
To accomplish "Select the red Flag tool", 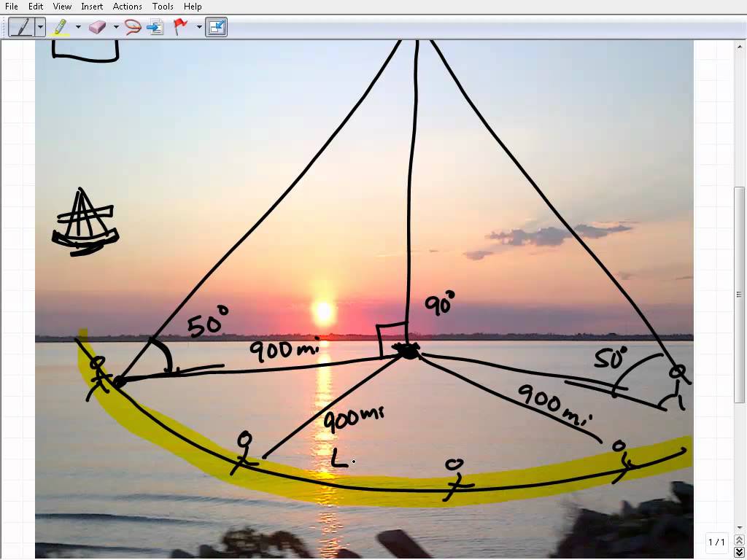I will click(x=181, y=27).
